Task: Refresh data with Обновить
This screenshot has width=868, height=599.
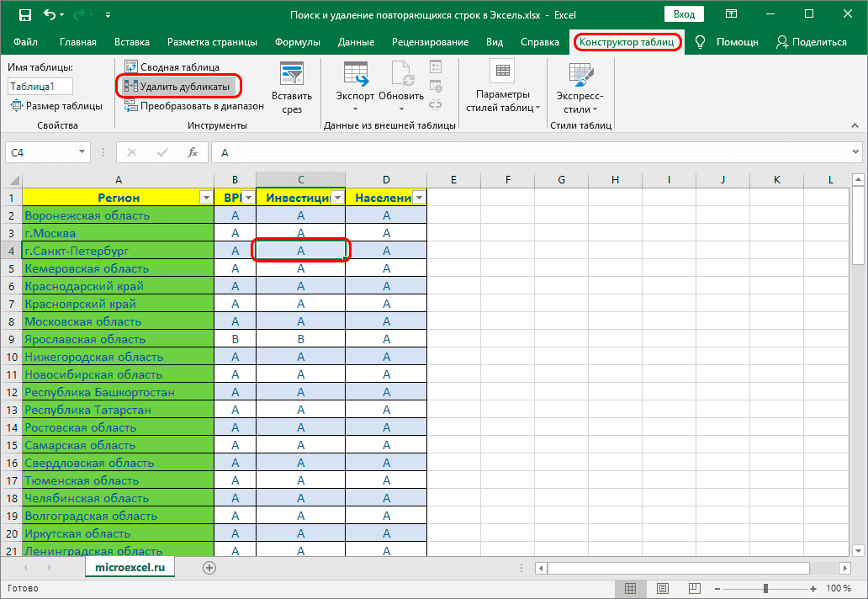Action: [x=401, y=84]
